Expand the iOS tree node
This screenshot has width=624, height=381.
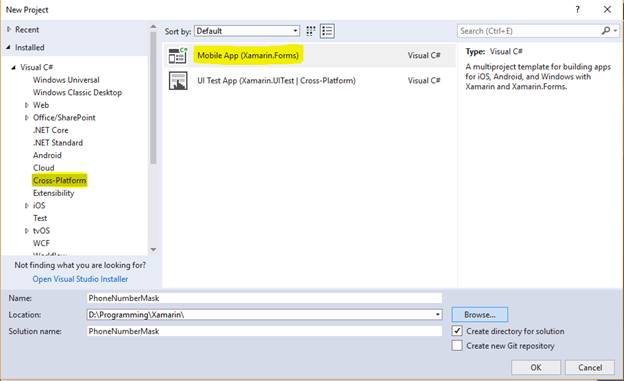[27, 205]
